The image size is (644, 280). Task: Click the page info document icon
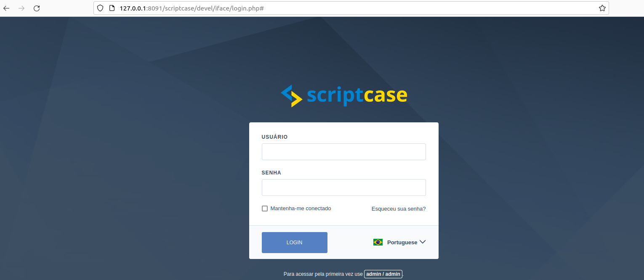(112, 8)
